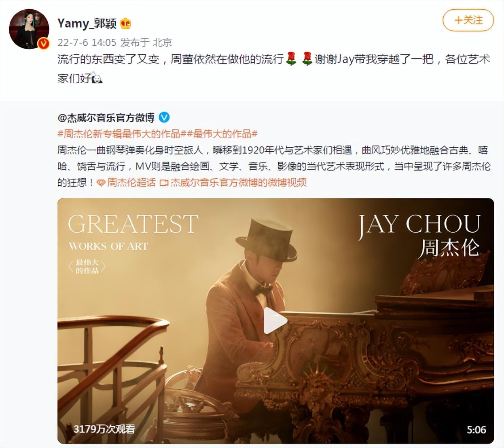Open the 周杰伦超话 super topic link
The width and height of the screenshot is (504, 448).
click(x=131, y=183)
